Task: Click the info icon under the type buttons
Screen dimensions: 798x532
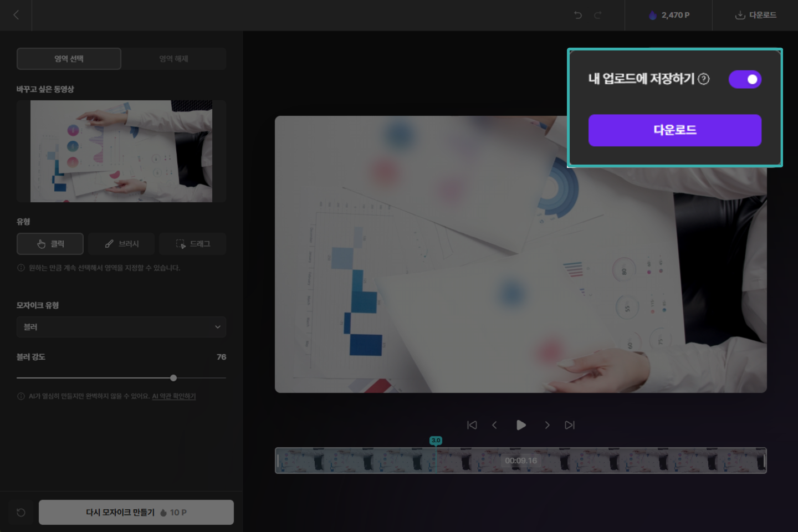Action: tap(21, 268)
